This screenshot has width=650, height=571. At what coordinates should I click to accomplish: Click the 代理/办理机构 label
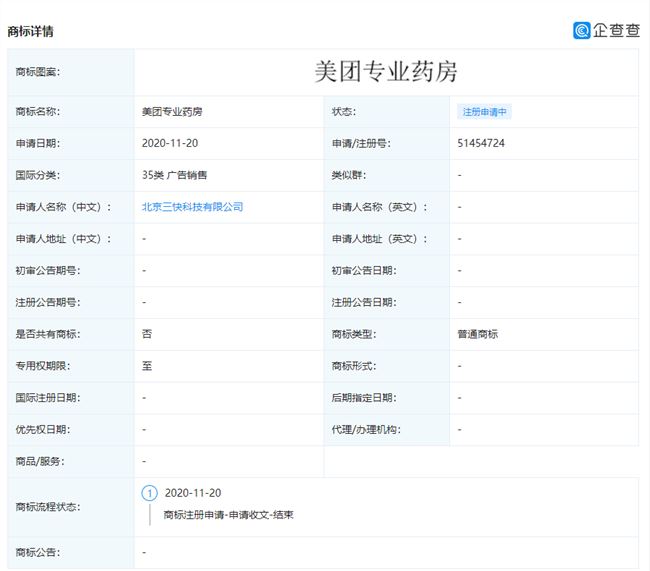click(x=366, y=430)
